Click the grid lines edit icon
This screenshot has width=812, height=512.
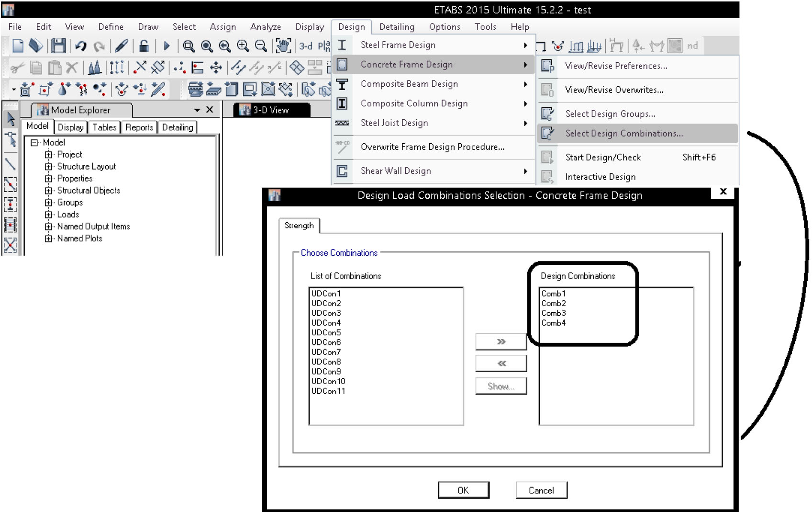point(117,68)
